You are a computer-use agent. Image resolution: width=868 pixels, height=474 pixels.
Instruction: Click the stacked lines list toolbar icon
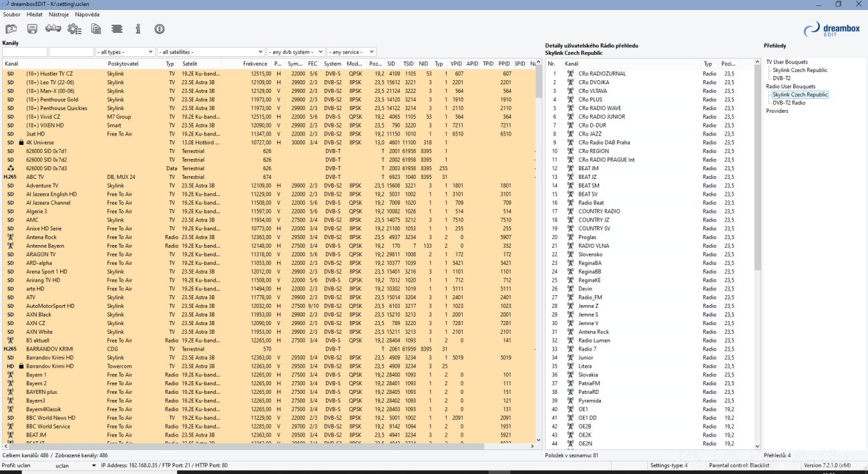[117, 29]
